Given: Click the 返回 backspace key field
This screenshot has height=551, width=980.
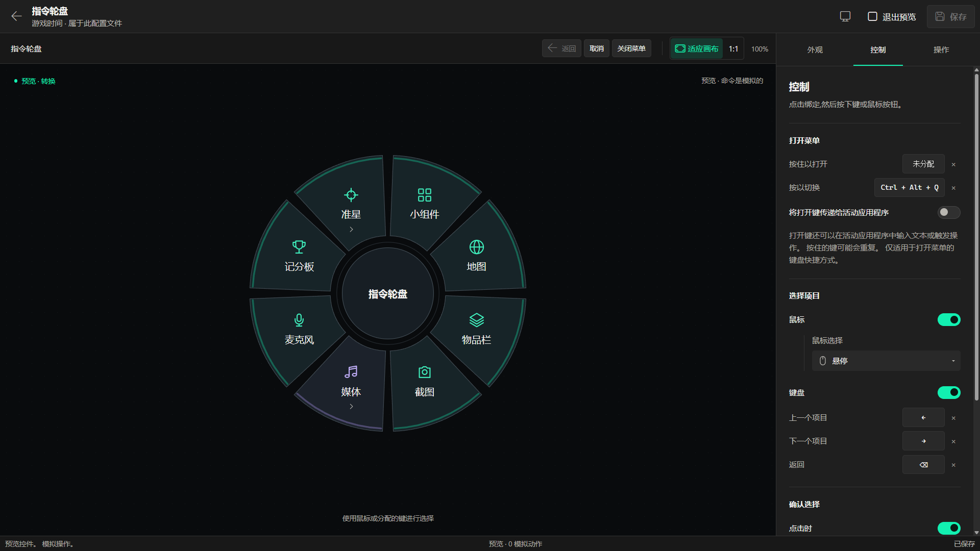Looking at the screenshot, I should click(x=923, y=464).
